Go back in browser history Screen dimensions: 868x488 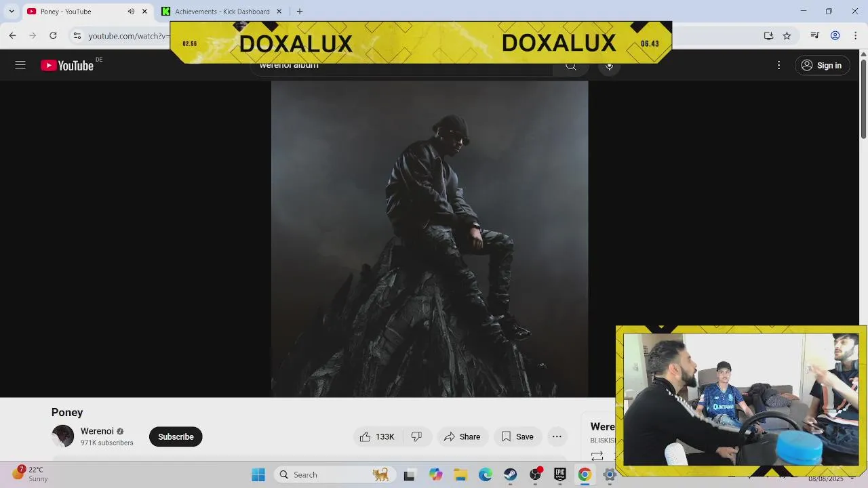[x=12, y=36]
